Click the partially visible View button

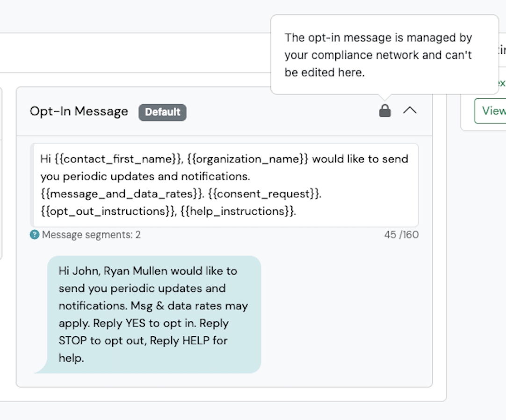tap(490, 111)
